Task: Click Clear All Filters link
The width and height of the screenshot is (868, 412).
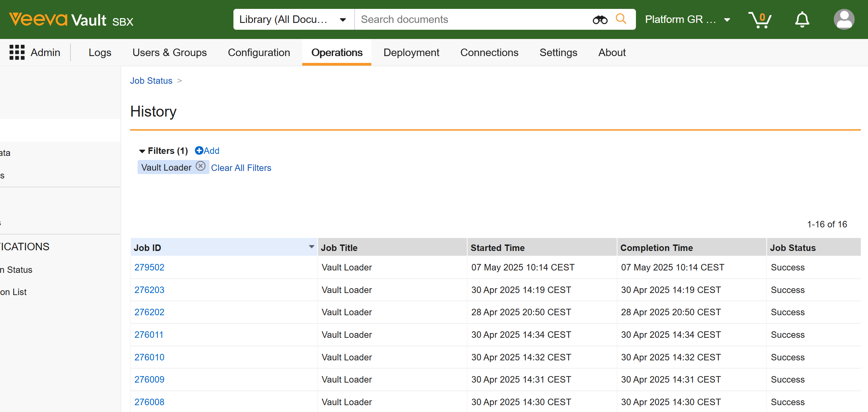Action: click(x=241, y=168)
